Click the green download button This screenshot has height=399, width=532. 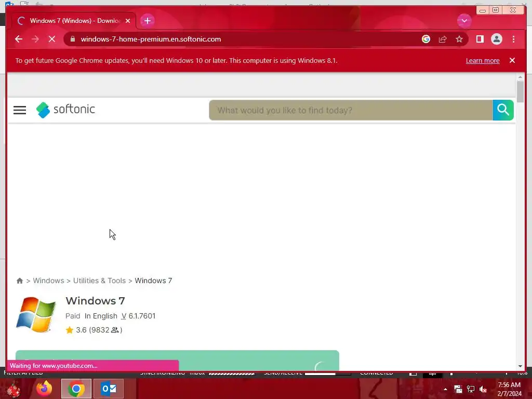coord(177,361)
